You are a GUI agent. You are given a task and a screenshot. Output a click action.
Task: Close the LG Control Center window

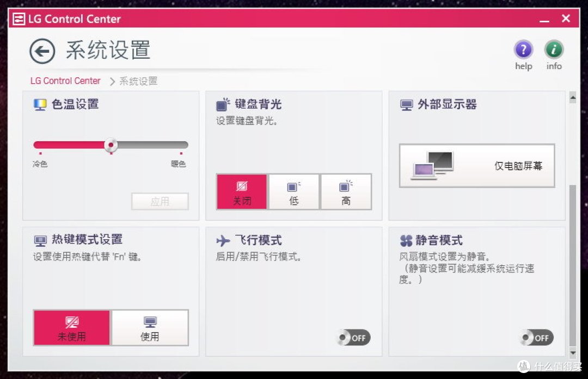click(x=566, y=18)
